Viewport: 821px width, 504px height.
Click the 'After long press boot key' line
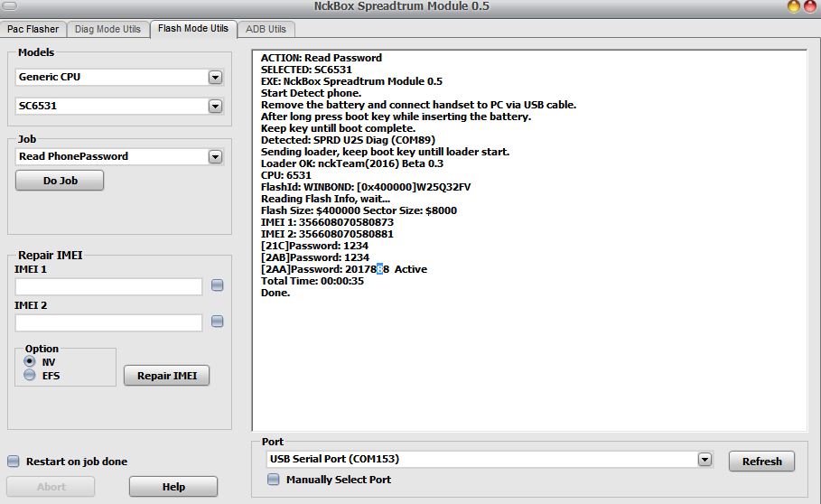click(x=397, y=117)
